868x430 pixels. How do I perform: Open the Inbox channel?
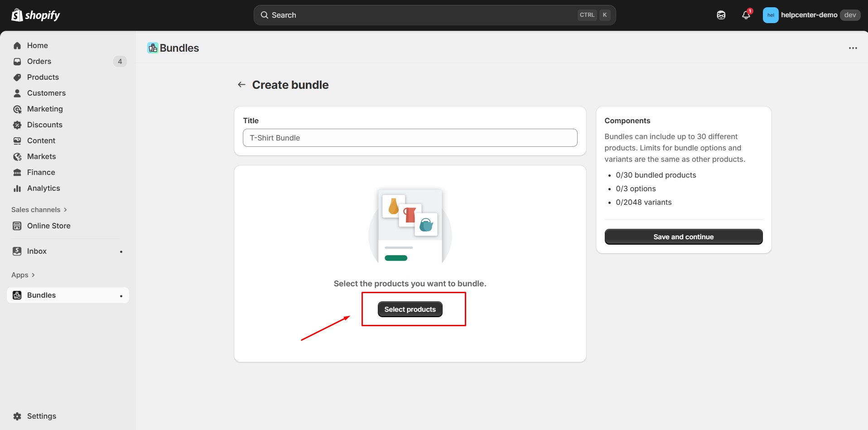36,251
